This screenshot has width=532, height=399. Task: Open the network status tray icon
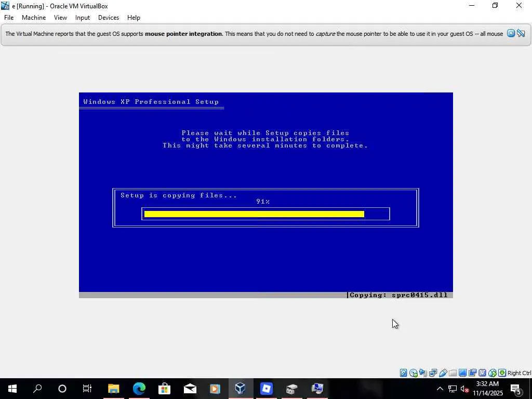tap(453, 389)
